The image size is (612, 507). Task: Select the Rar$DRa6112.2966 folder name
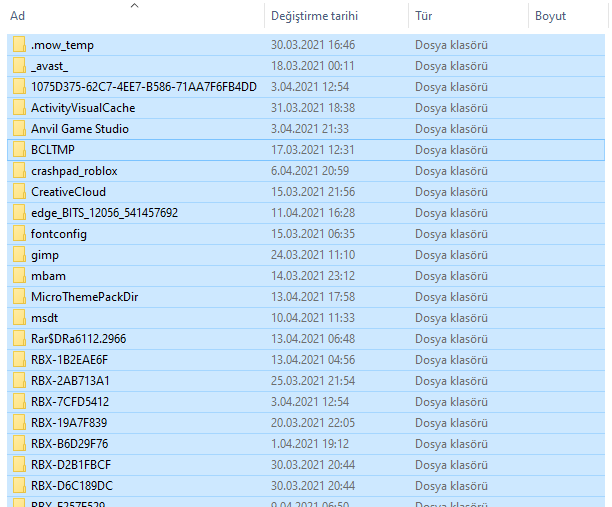[78, 339]
